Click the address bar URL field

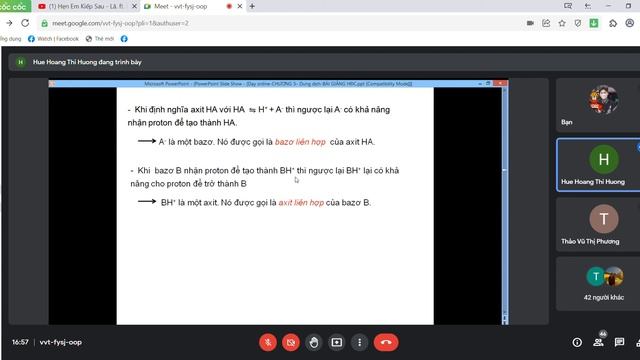tap(282, 23)
